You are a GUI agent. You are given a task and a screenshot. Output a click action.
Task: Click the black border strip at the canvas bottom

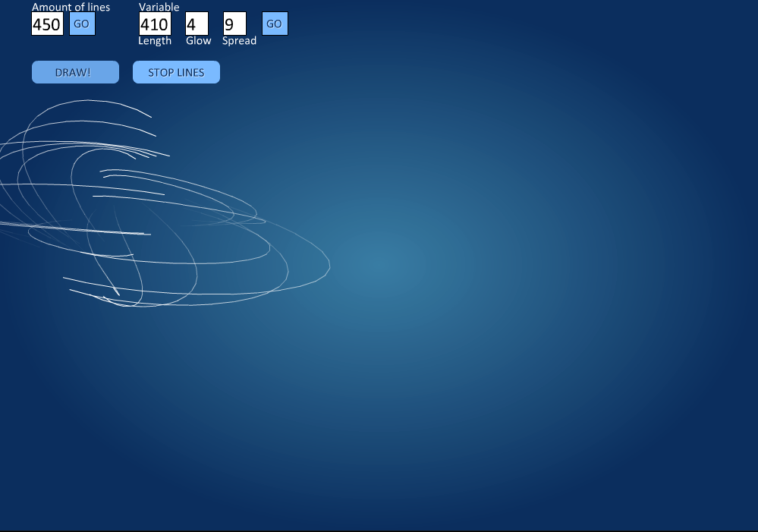pyautogui.click(x=379, y=530)
